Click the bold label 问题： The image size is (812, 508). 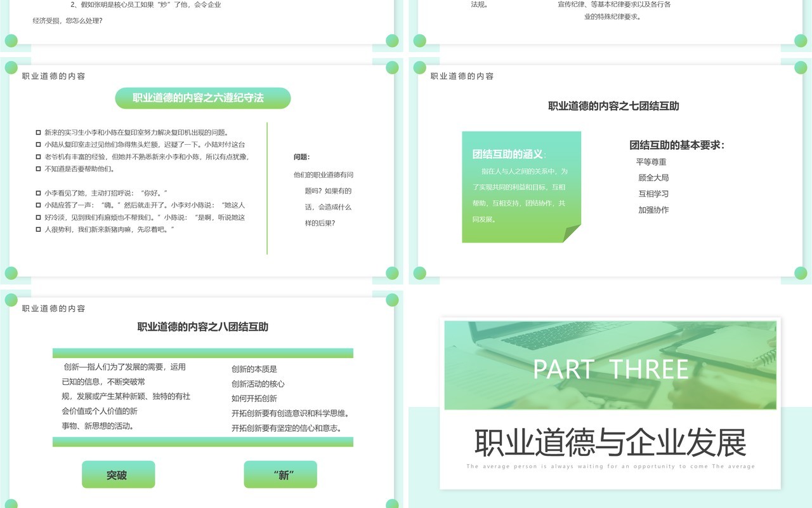(302, 157)
